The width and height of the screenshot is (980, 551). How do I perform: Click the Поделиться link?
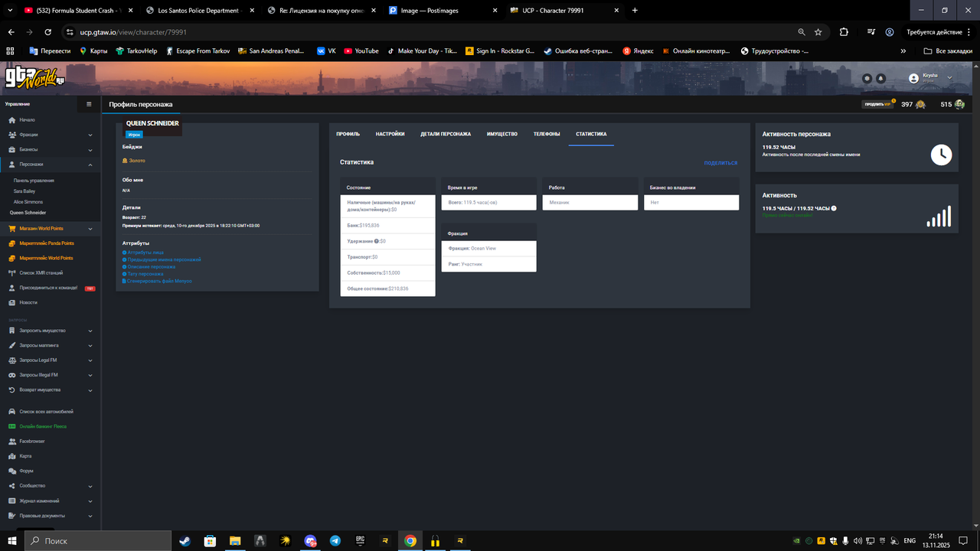click(720, 163)
